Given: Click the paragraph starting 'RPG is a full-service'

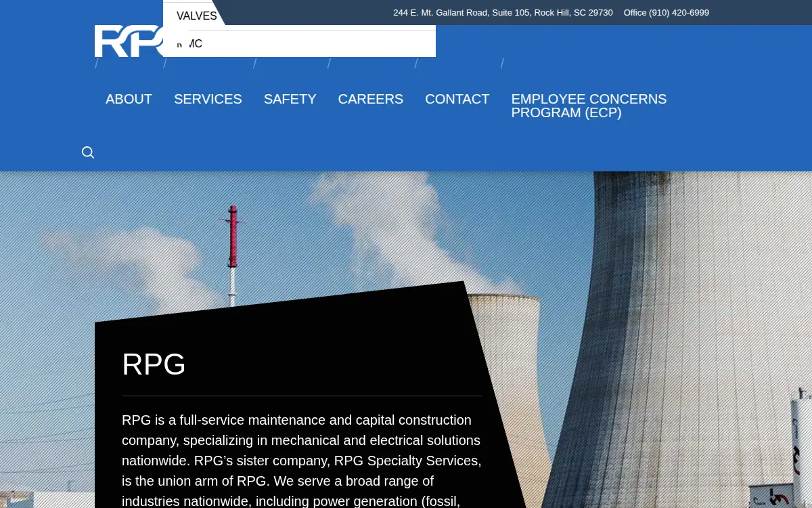Looking at the screenshot, I should (x=302, y=461).
